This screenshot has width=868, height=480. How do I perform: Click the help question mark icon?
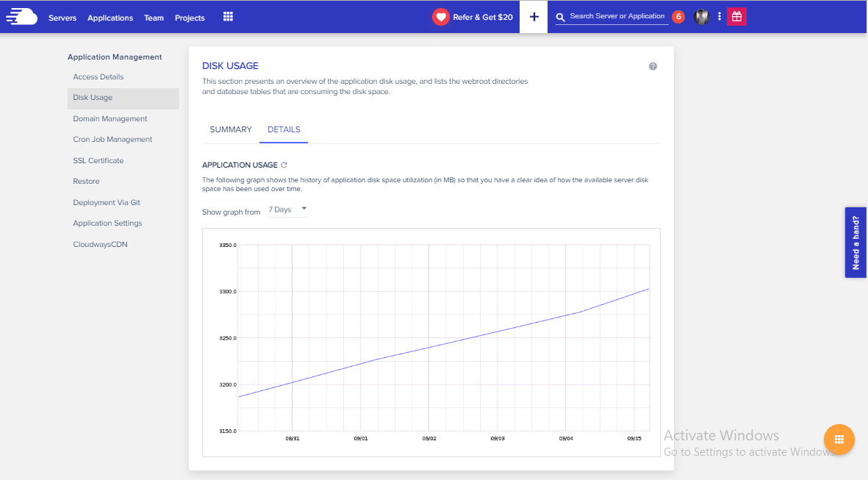(653, 65)
